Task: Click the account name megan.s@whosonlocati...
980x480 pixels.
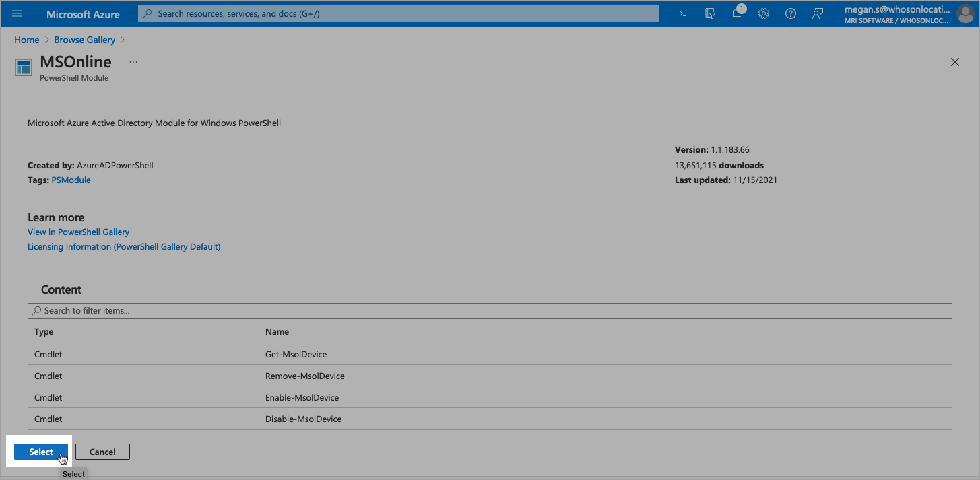Action: tap(897, 9)
